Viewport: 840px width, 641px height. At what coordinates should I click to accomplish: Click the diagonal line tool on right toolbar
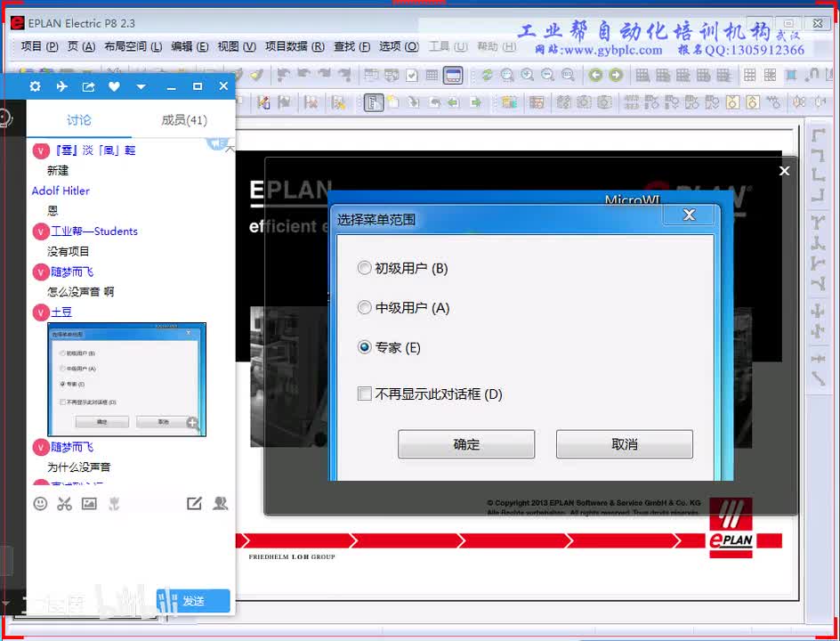tap(818, 379)
